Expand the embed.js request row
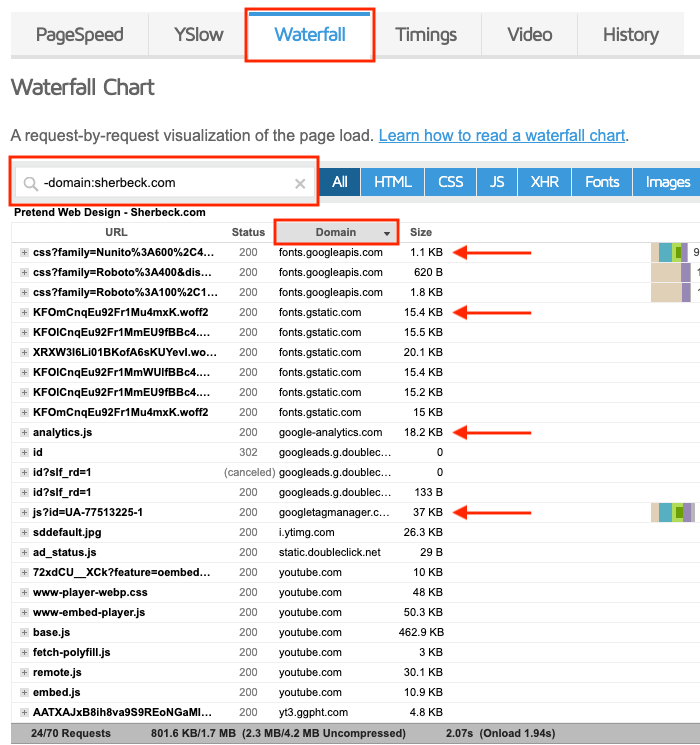Screen dimensions: 700x745 24,692
